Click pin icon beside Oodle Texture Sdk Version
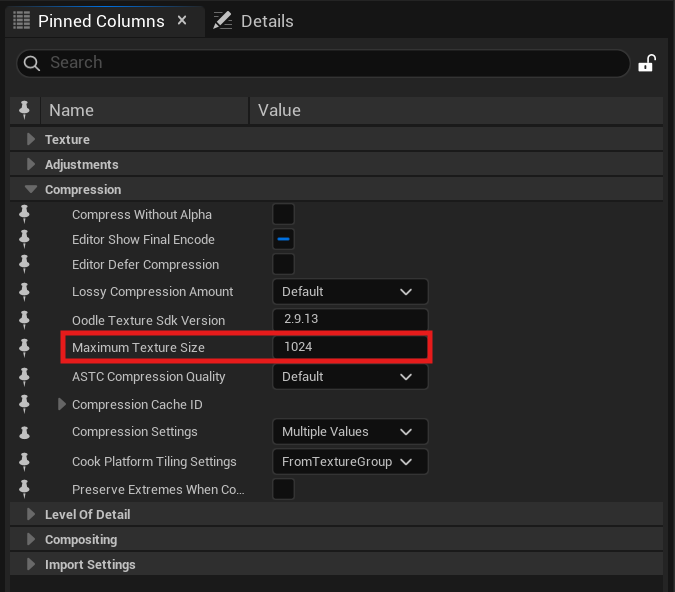 point(25,320)
